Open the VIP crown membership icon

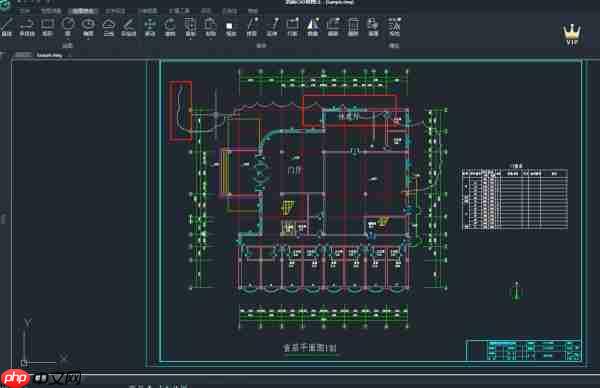pos(572,35)
